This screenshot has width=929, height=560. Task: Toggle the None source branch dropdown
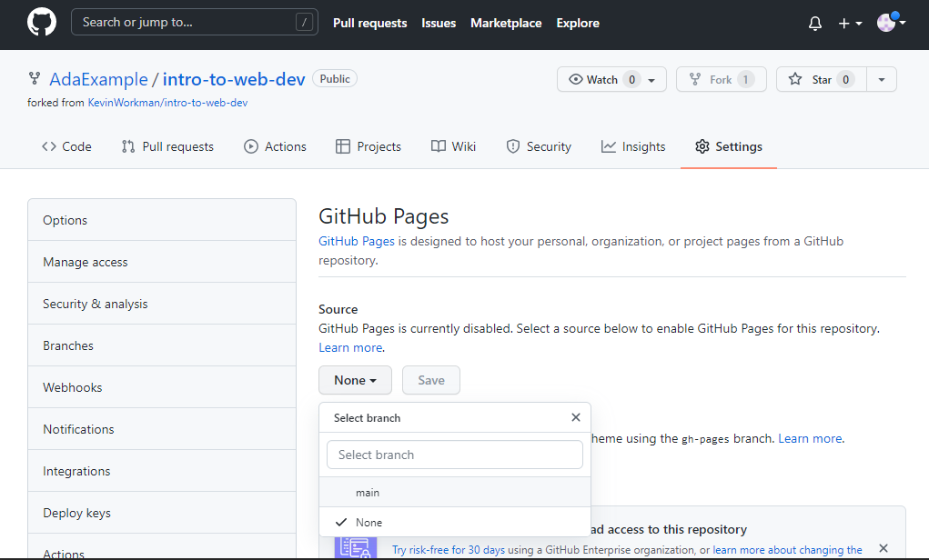(355, 380)
